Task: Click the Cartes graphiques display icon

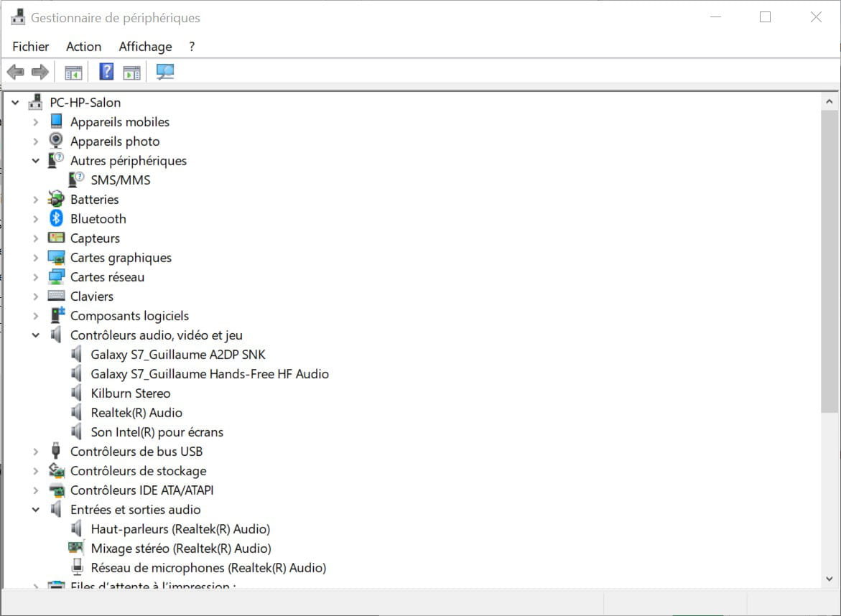Action: [x=56, y=257]
